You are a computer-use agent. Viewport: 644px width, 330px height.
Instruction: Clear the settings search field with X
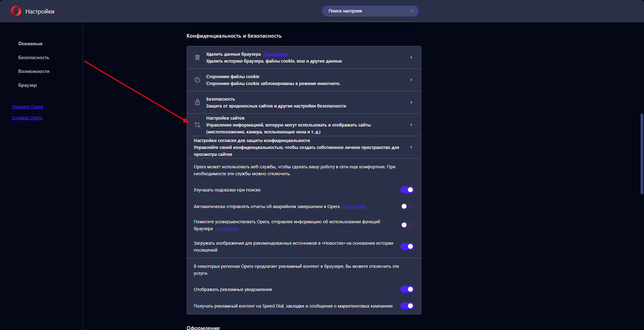(412, 11)
